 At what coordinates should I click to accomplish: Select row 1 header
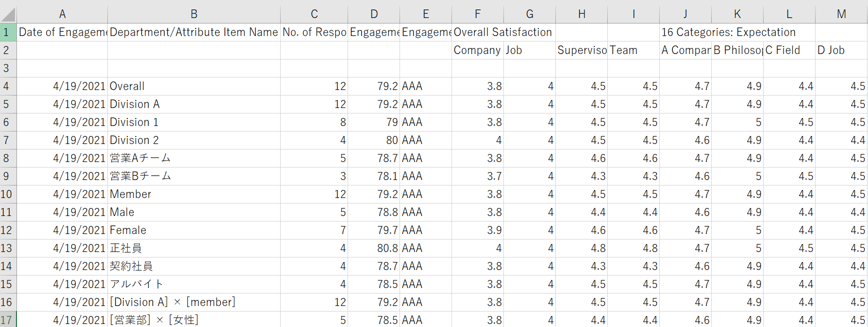[x=7, y=32]
